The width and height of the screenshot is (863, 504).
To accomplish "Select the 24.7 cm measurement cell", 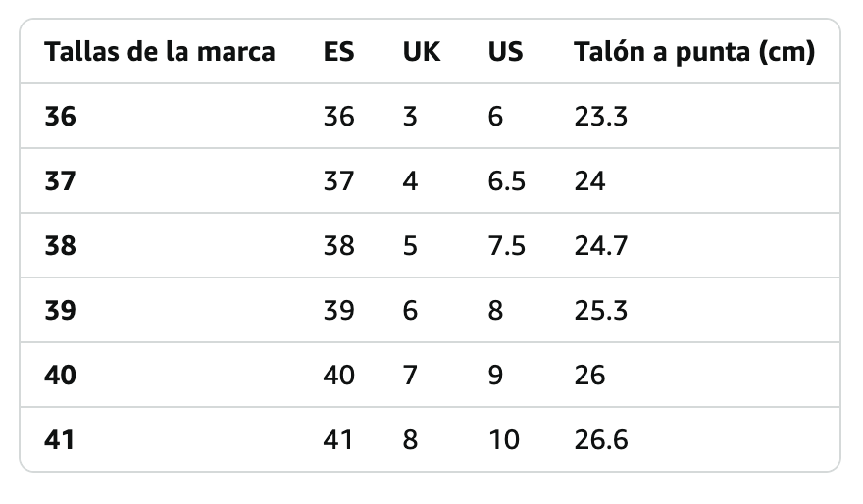I will click(600, 246).
